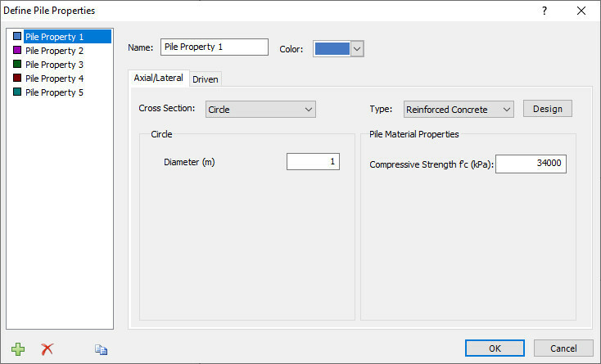Click the OK button
601x364 pixels.
coord(495,348)
